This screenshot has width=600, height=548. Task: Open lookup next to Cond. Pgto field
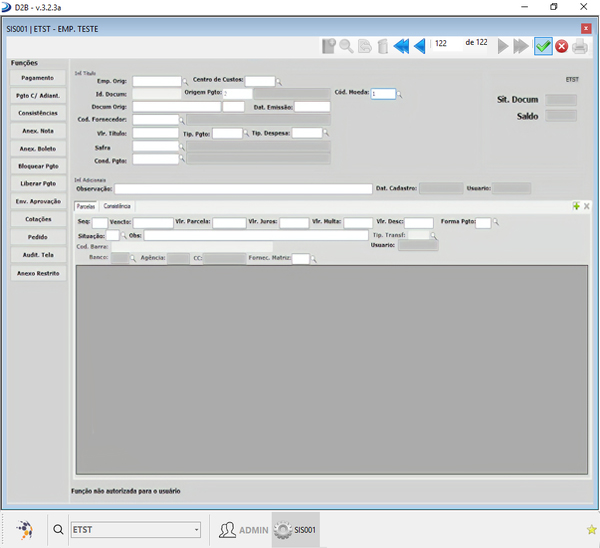click(x=182, y=158)
